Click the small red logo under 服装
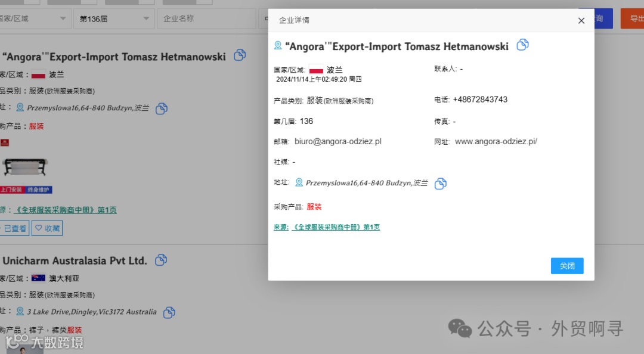Screen dimensions: 644x354 5,142
